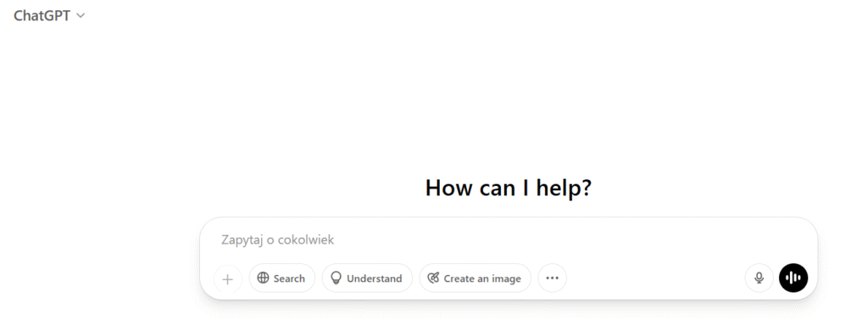Click the paintbrush icon on Create an image

(x=433, y=278)
